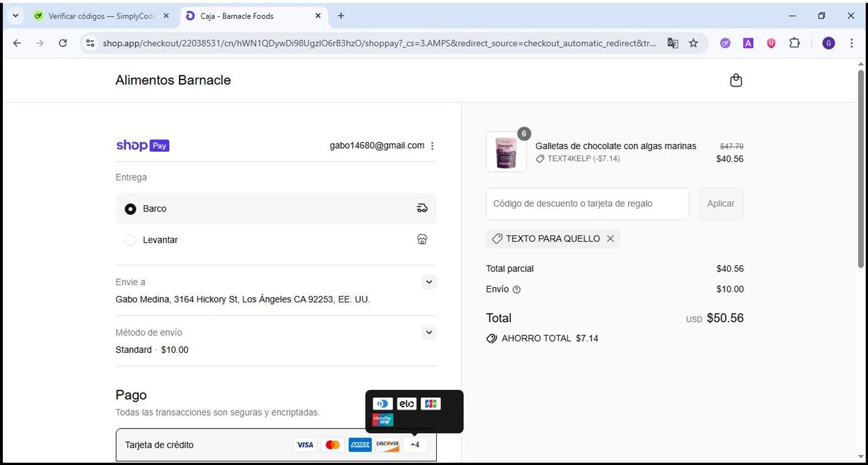Click the Visa card icon
This screenshot has width=868, height=465.
coord(305,445)
